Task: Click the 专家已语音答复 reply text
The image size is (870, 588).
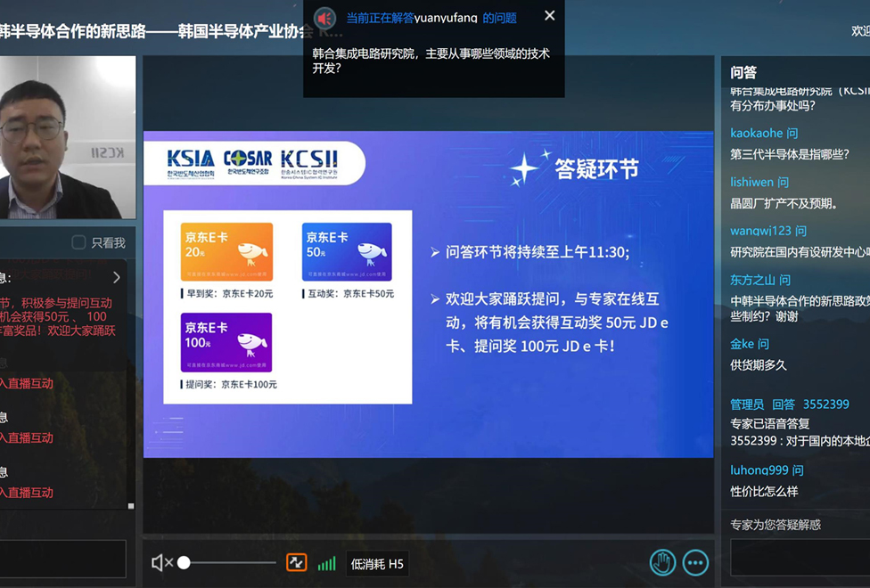Action: [x=769, y=424]
